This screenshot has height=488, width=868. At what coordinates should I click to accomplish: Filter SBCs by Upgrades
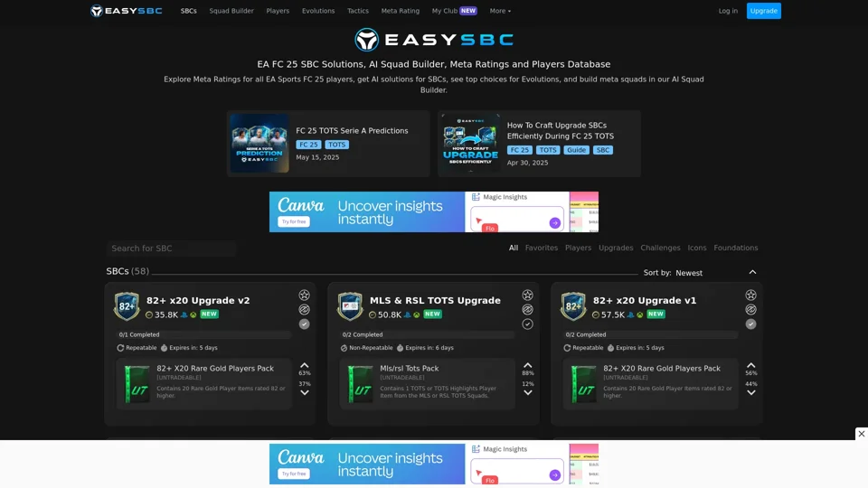tap(616, 248)
